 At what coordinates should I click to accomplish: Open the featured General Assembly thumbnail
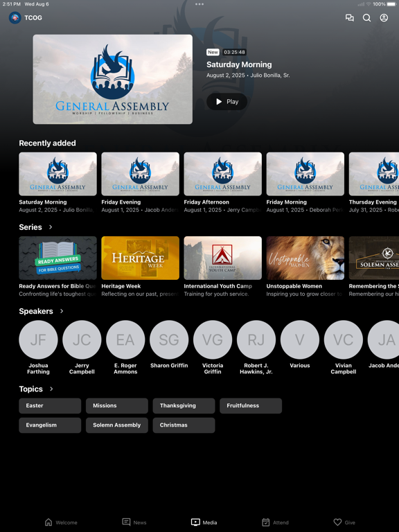(113, 79)
